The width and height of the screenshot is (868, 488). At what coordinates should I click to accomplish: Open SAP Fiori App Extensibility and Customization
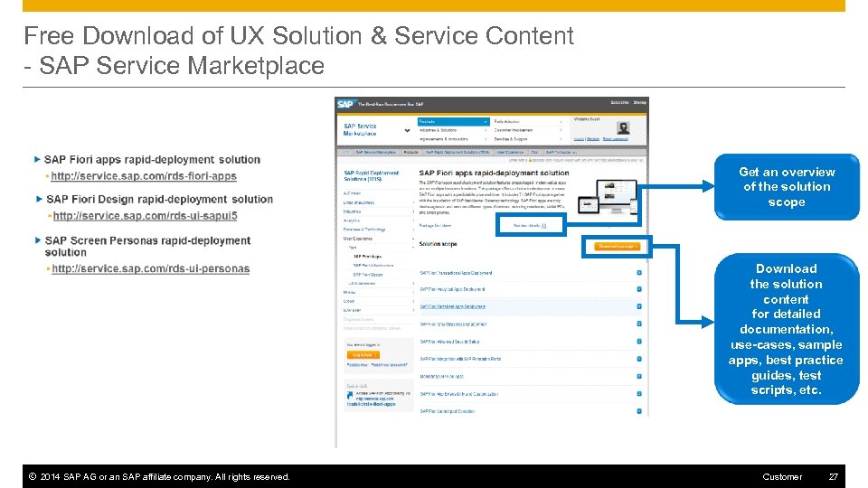(459, 394)
